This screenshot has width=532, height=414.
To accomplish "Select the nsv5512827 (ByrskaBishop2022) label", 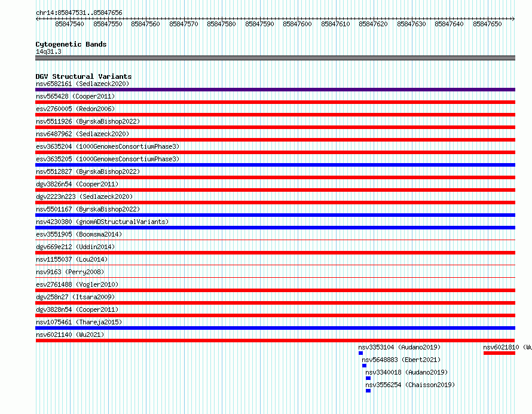I will tap(88, 171).
